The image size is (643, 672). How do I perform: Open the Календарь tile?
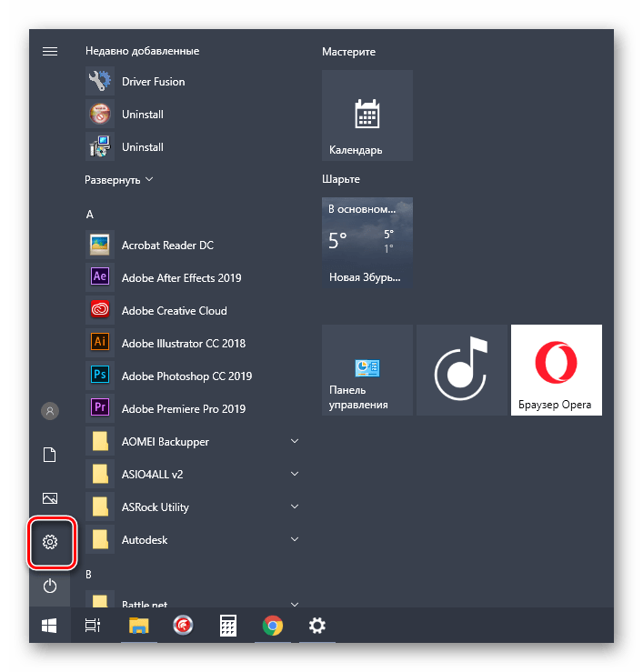pyautogui.click(x=367, y=115)
